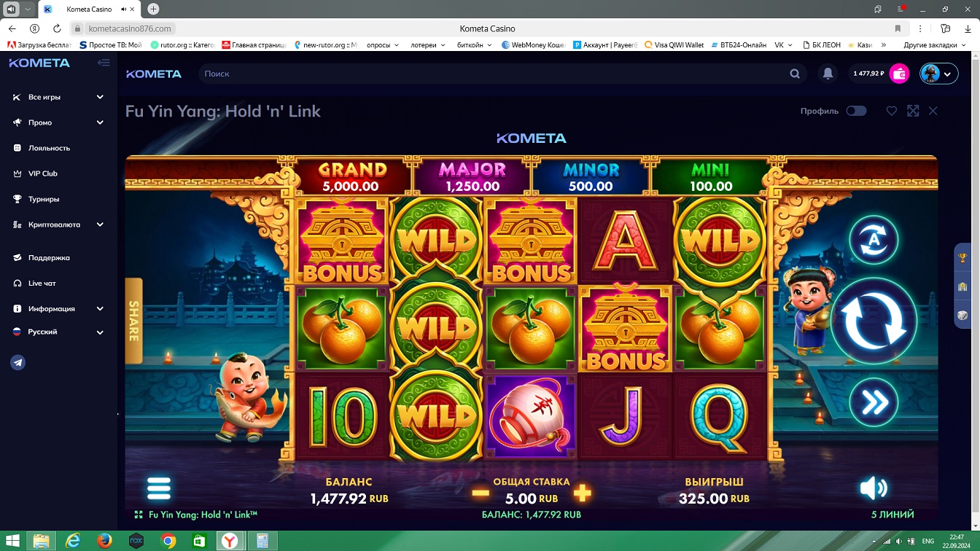Collapse the left sidebar menu
This screenshot has width=980, height=551.
click(x=104, y=63)
